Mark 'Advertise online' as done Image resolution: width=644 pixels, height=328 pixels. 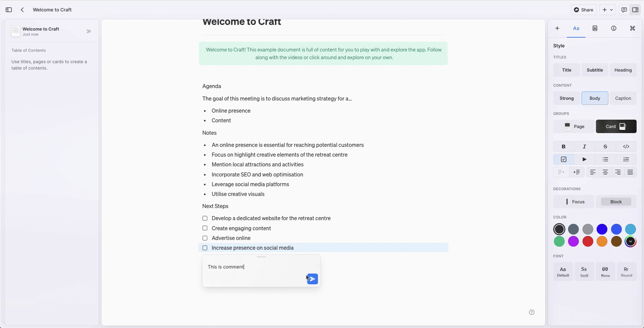[205, 238]
